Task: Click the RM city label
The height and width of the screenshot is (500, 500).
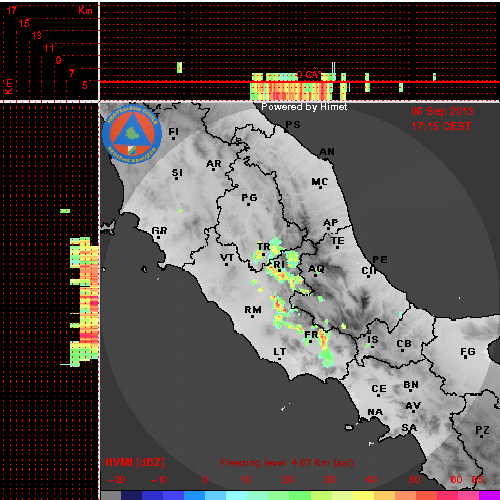Action: 253,310
